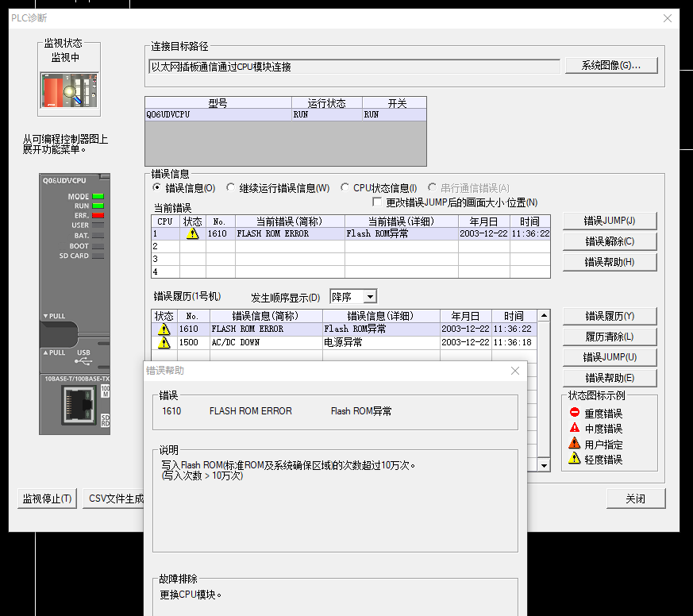The height and width of the screenshot is (616, 693).
Task: Enable 更改错误JUMP后的画面大小位置 checkbox
Action: [377, 202]
